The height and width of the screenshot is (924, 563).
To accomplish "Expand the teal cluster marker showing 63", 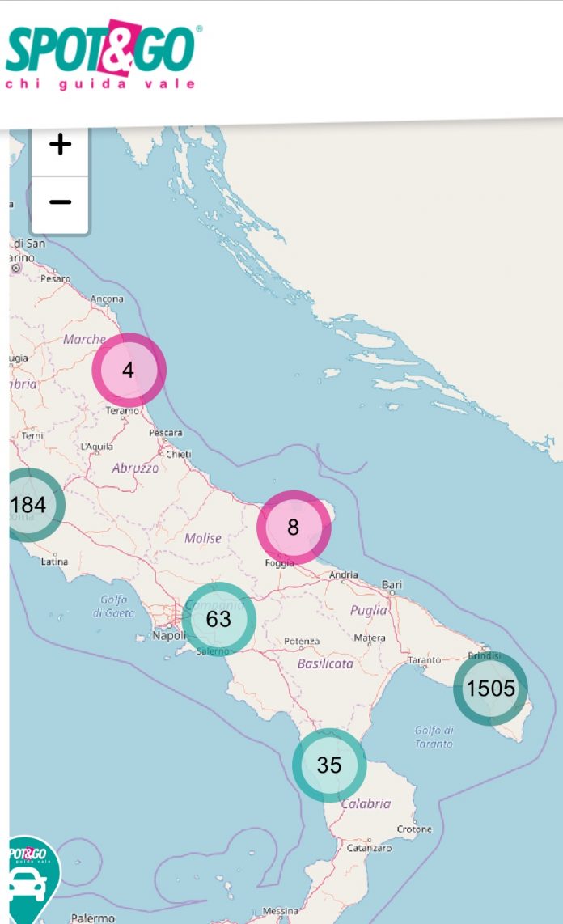I will click(218, 619).
